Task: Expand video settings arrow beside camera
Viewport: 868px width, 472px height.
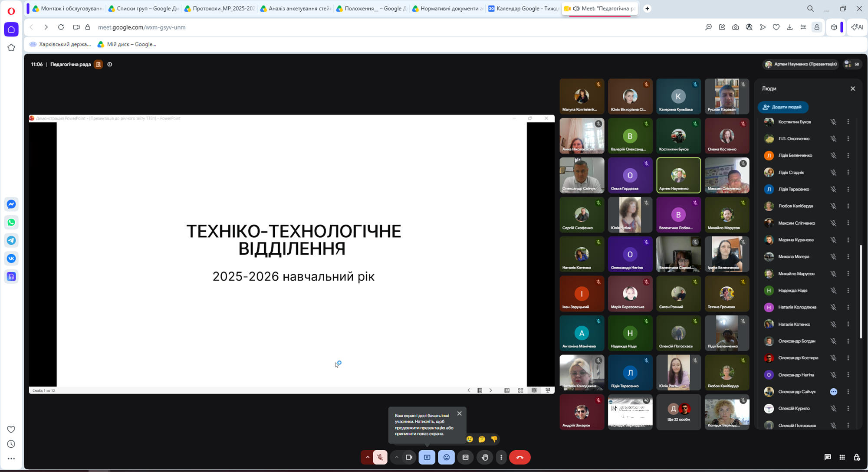Action: point(396,457)
